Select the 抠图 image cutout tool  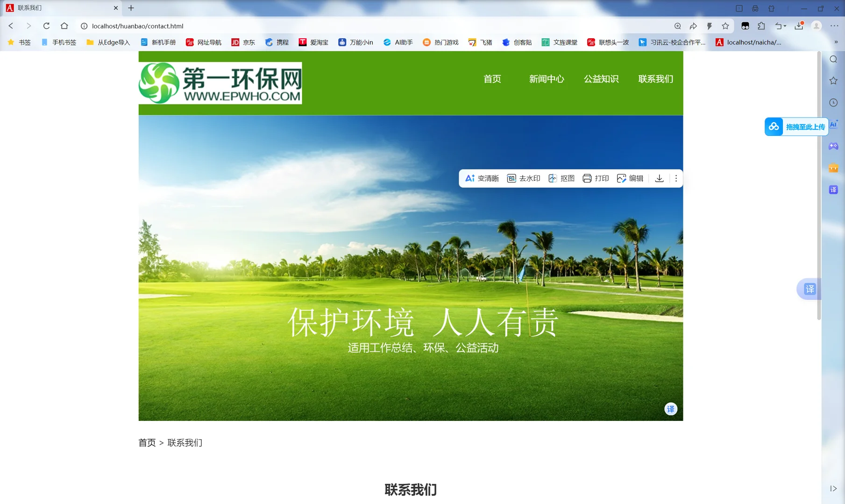click(x=561, y=178)
